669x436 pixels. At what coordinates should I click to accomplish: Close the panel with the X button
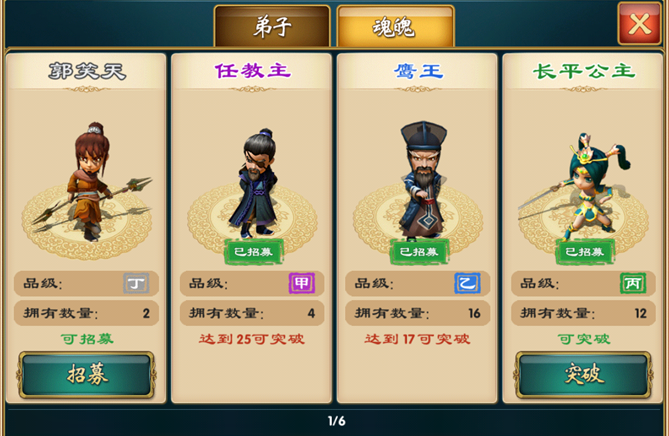click(640, 23)
